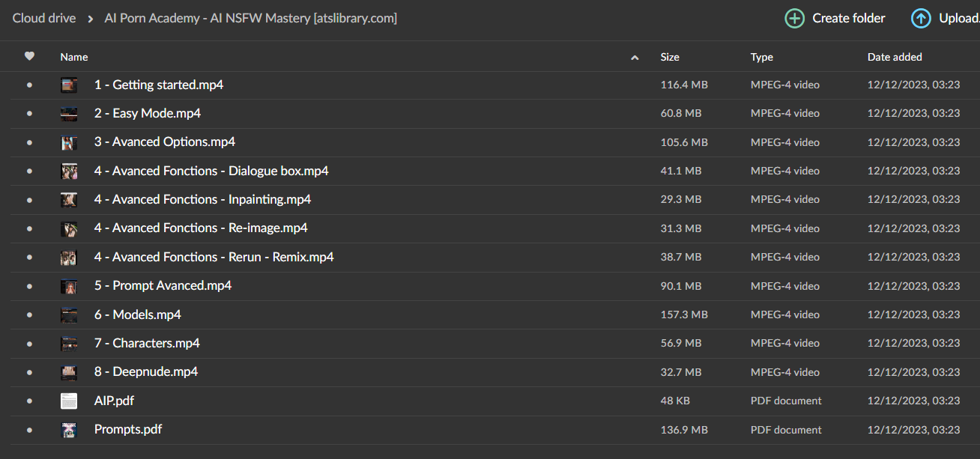The width and height of the screenshot is (980, 459).
Task: Click the AIP.pdf document icon
Action: point(69,401)
